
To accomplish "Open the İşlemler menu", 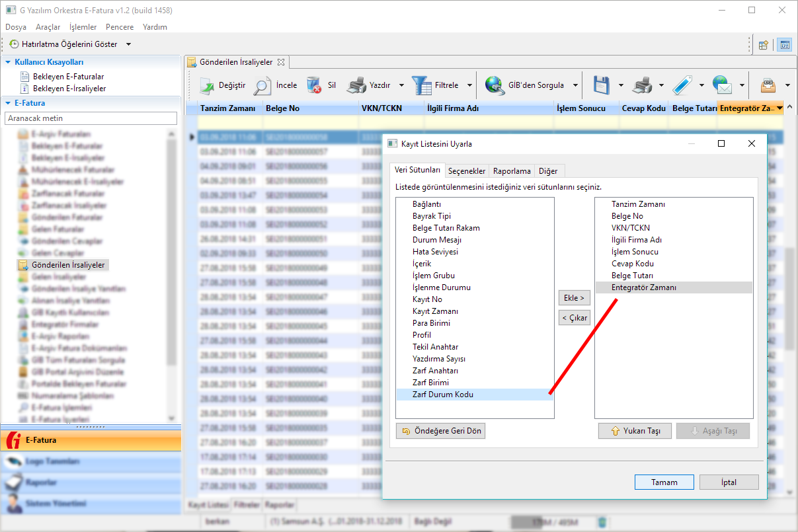I will [x=83, y=27].
